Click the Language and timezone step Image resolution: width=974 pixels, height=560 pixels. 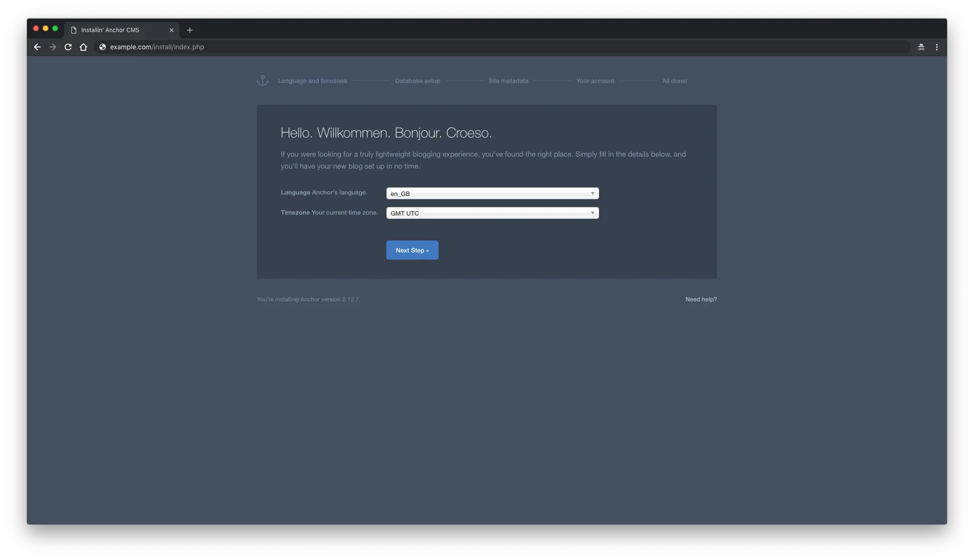pos(313,81)
